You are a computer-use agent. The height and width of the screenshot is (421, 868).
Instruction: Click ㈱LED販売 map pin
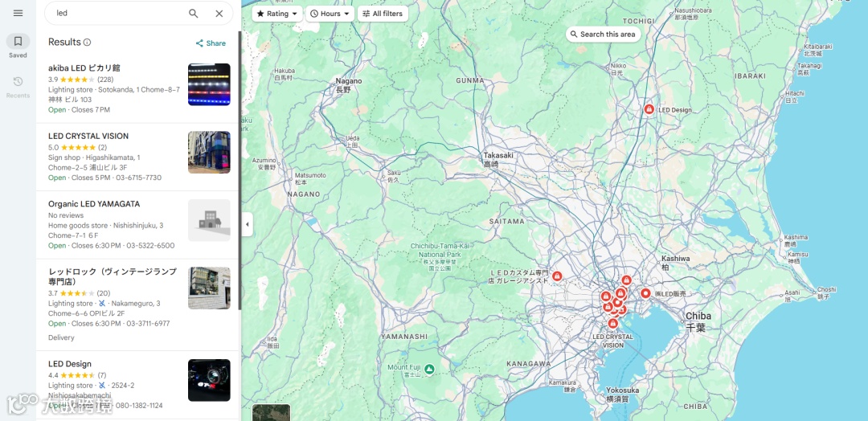coord(645,293)
